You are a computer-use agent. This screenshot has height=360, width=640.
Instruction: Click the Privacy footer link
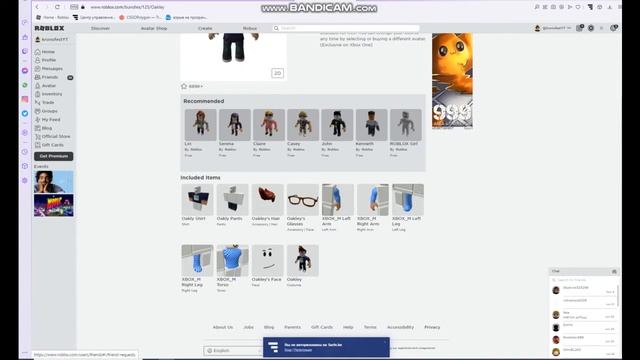(x=432, y=327)
